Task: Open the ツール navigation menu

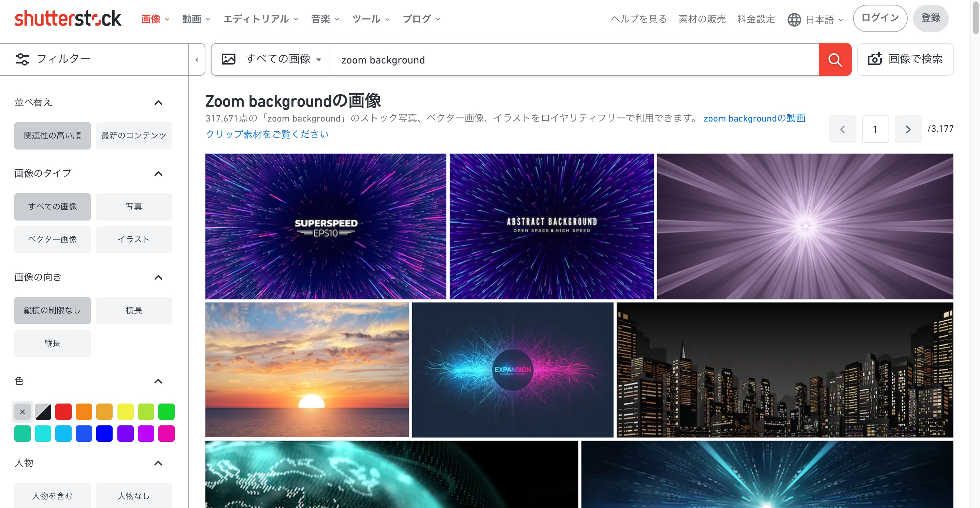Action: (x=371, y=19)
